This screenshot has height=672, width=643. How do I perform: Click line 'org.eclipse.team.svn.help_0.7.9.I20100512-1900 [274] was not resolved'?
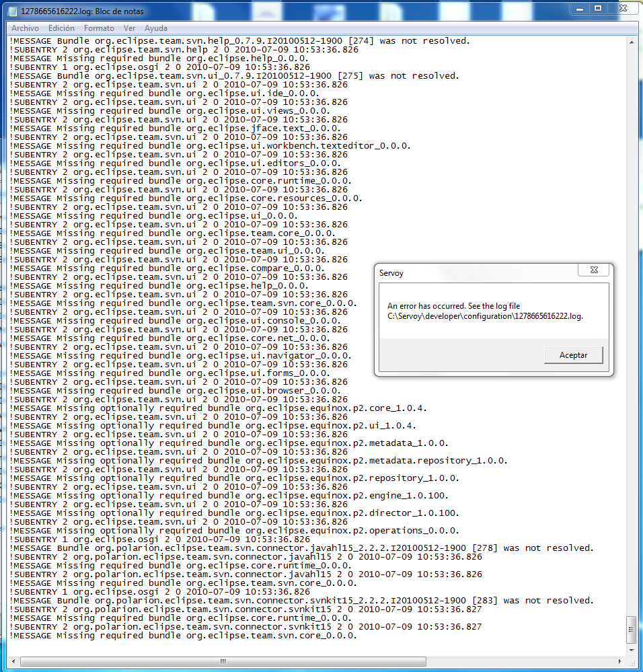[x=240, y=41]
